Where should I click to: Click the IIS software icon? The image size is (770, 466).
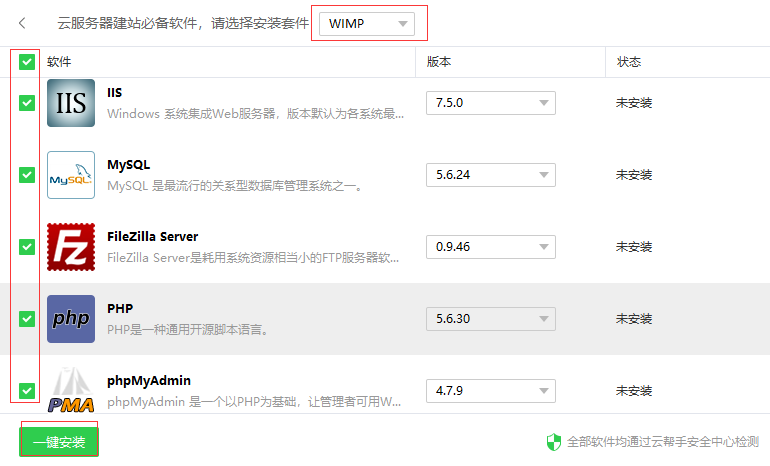[71, 103]
